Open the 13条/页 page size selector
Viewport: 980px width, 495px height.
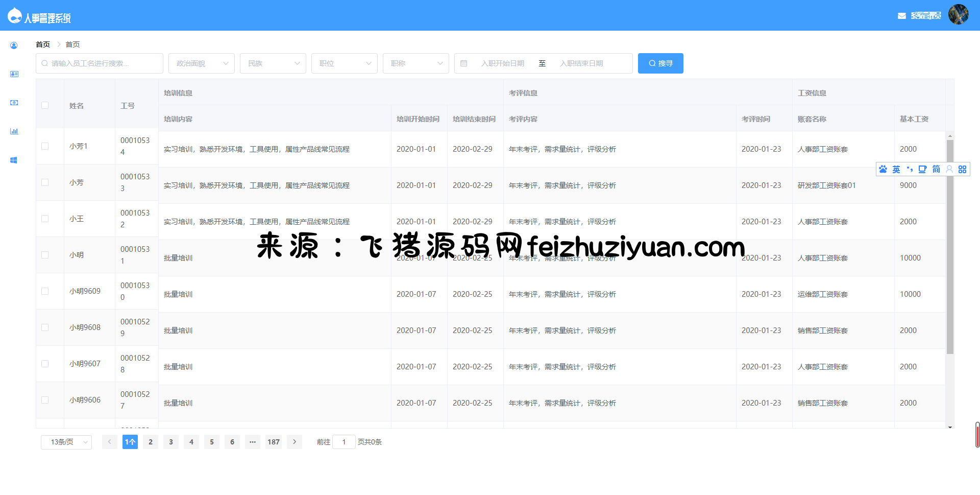(66, 442)
